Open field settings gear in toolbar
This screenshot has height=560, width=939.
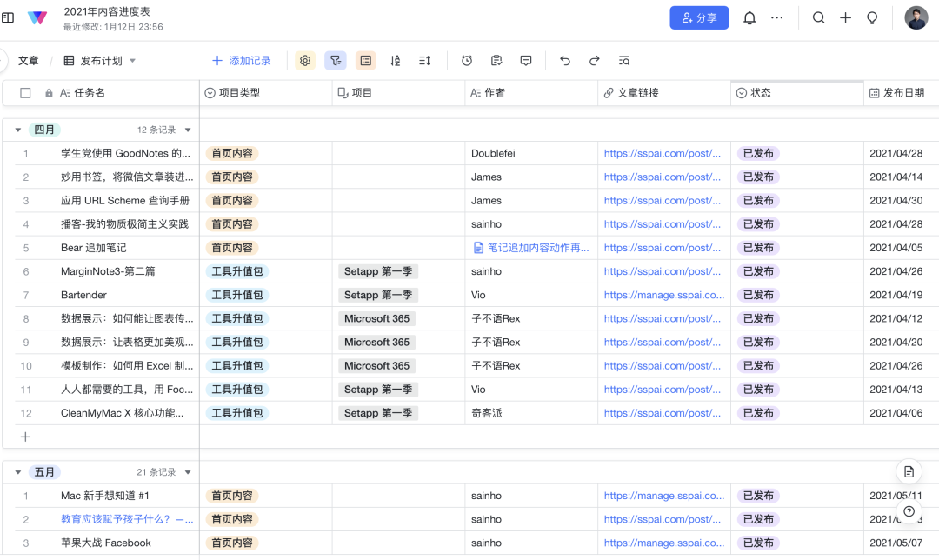point(305,61)
